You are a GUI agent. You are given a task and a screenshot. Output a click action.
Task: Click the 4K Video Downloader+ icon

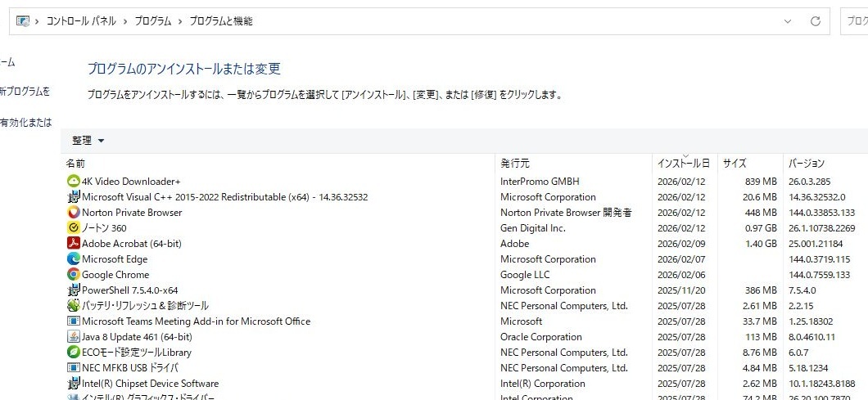coord(74,181)
